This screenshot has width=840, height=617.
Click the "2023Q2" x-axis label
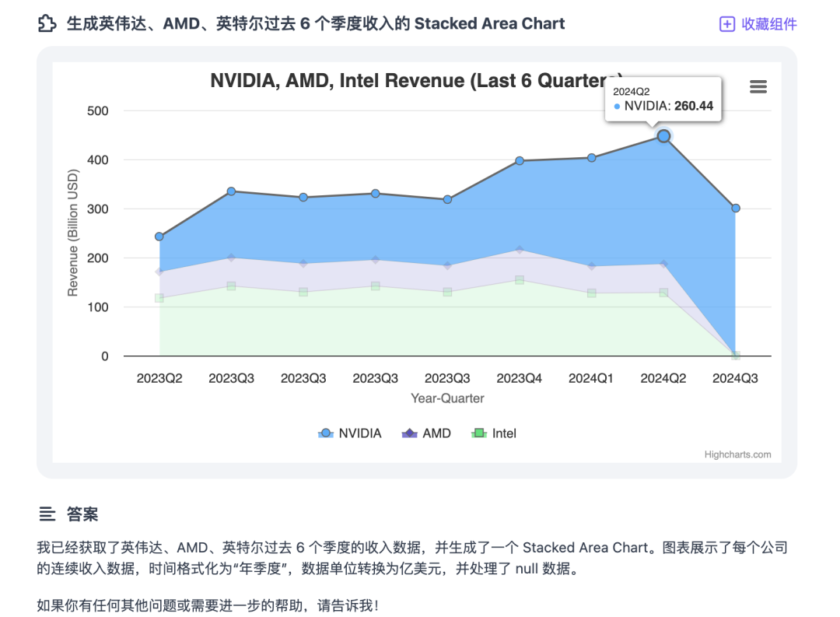(159, 378)
